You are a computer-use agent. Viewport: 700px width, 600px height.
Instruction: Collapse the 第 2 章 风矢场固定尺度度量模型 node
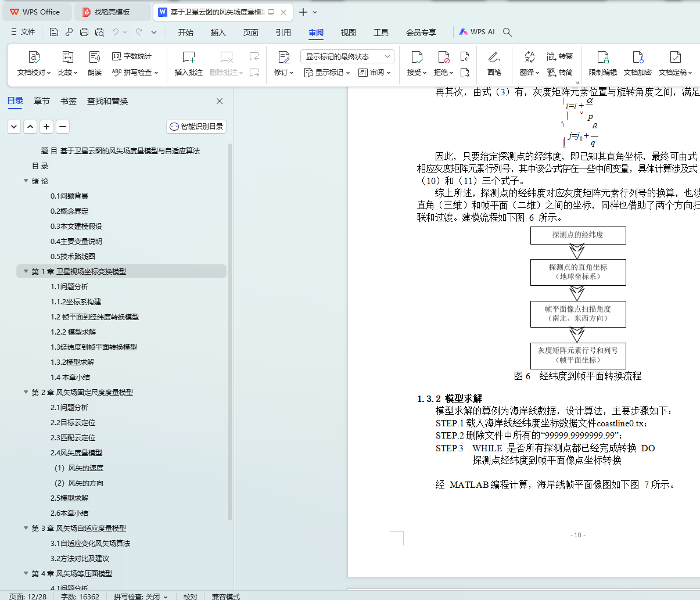tap(26, 392)
